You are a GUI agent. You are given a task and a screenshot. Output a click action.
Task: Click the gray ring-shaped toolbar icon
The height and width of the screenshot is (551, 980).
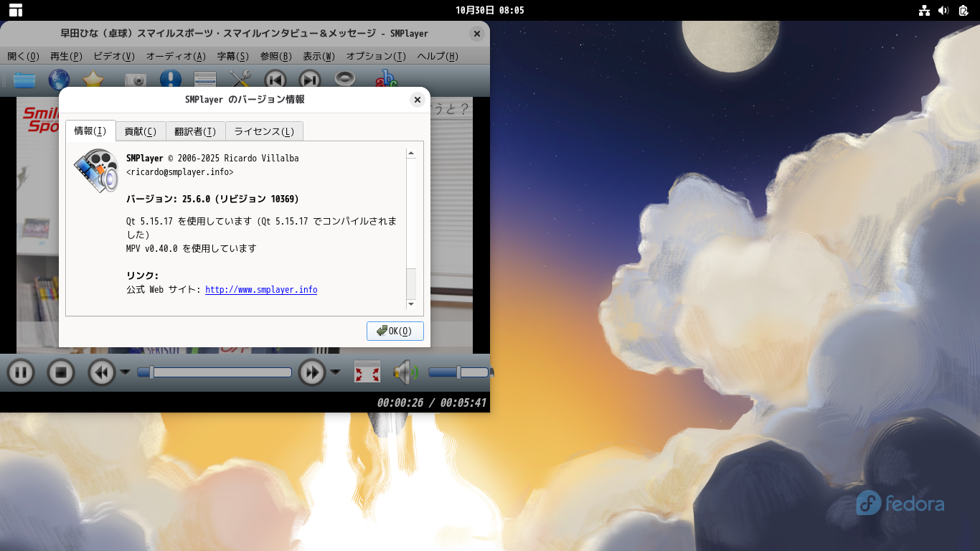coord(345,79)
